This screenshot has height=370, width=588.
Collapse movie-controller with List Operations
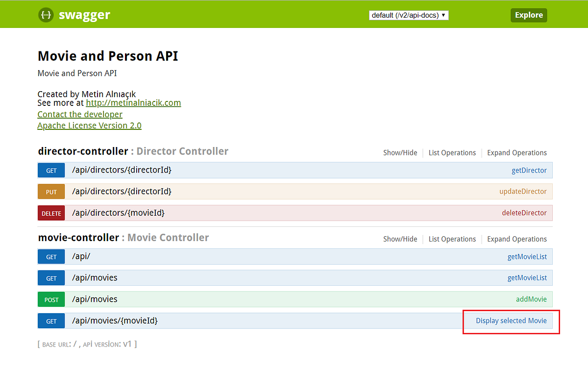click(452, 239)
